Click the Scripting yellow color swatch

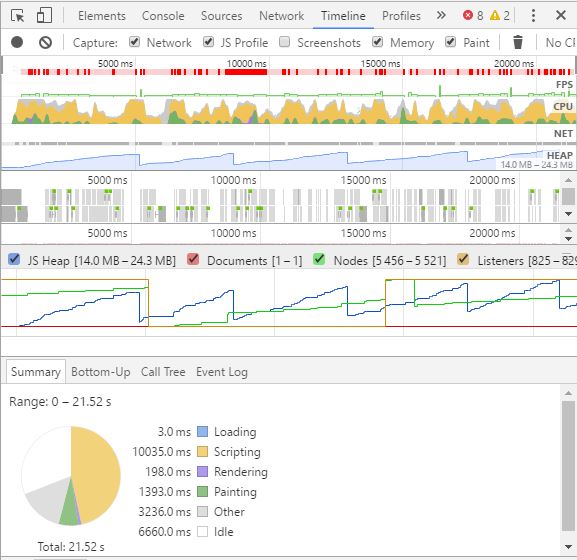coord(202,451)
